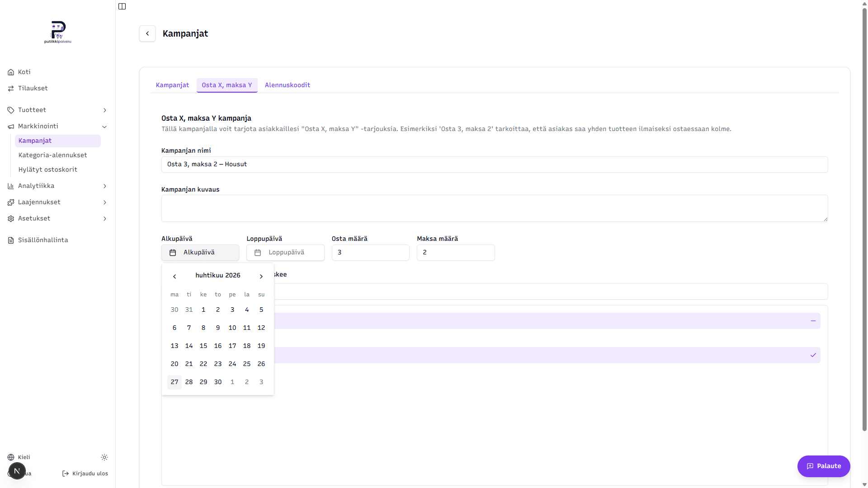Click the back arrow next to Kampanjat
Image resolution: width=868 pixels, height=488 pixels.
point(147,33)
